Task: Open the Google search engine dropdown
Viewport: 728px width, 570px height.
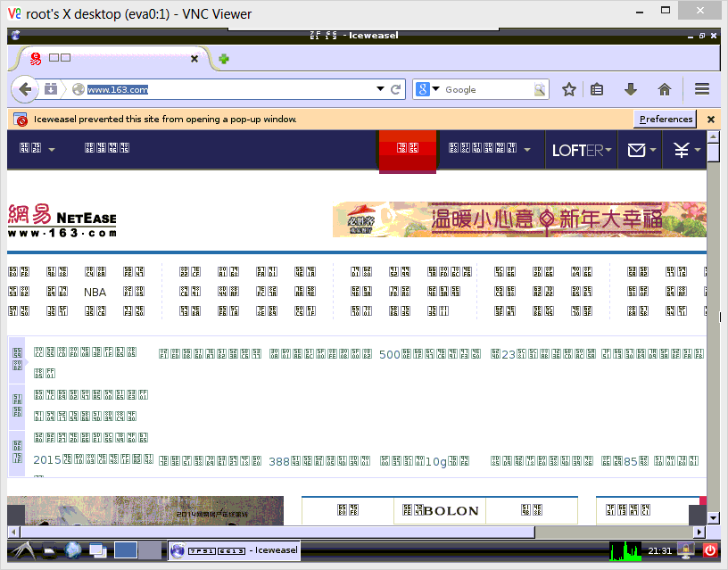Action: pos(426,89)
